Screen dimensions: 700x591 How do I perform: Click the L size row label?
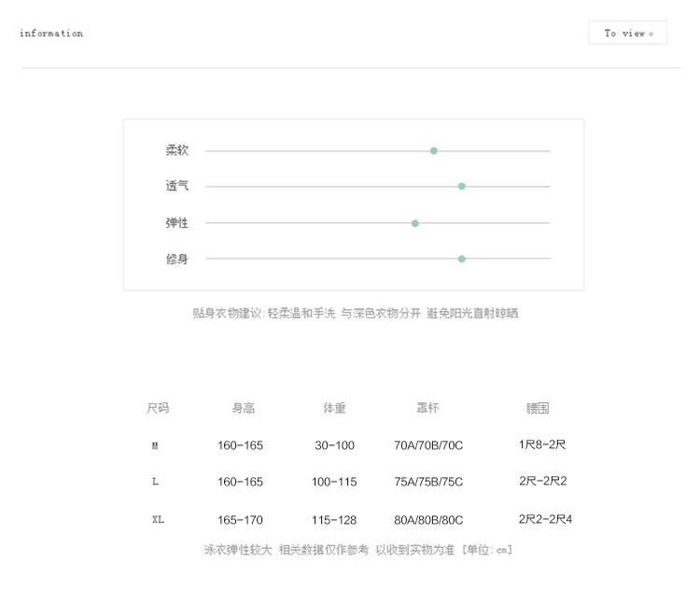(155, 482)
